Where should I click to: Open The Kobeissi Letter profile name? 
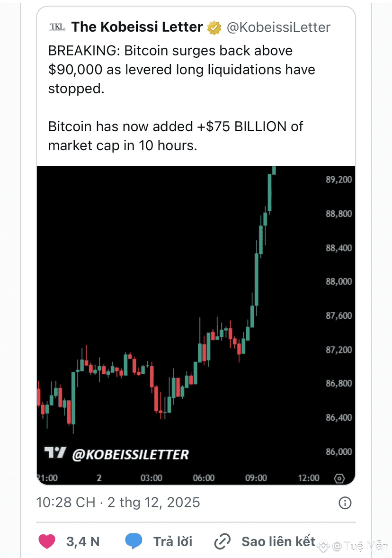(137, 27)
